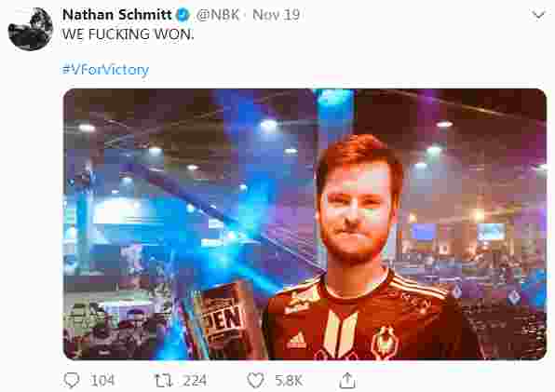Click the blue verified badge next to Nathan Schmitt
555x392 pixels.
[x=183, y=15]
